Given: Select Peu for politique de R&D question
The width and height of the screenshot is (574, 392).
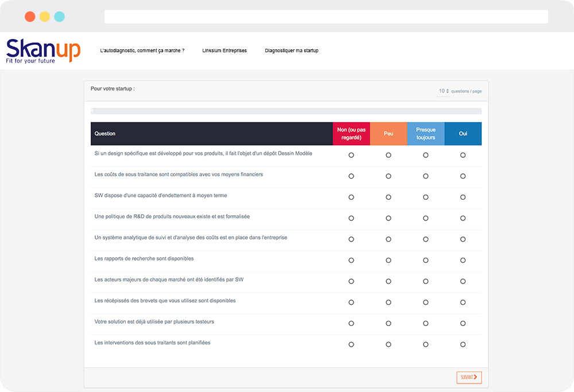Looking at the screenshot, I should 389,218.
